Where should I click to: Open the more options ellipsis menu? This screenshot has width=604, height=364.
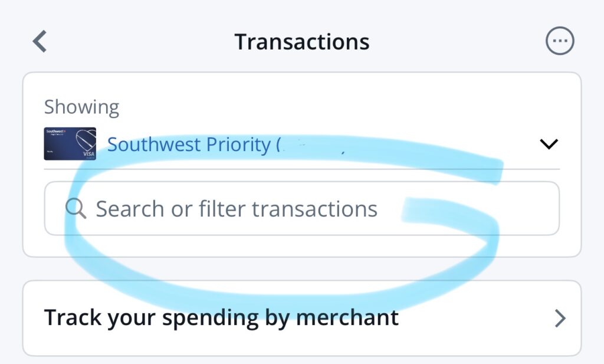[559, 42]
